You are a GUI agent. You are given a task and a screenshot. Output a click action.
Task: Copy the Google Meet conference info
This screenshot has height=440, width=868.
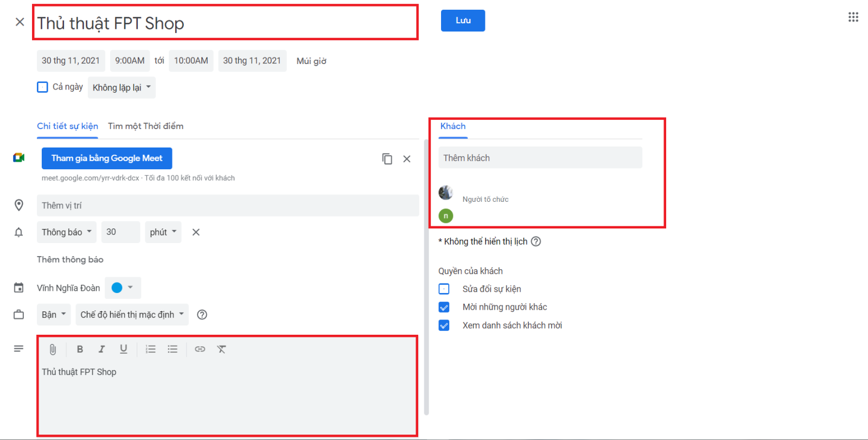coord(387,159)
